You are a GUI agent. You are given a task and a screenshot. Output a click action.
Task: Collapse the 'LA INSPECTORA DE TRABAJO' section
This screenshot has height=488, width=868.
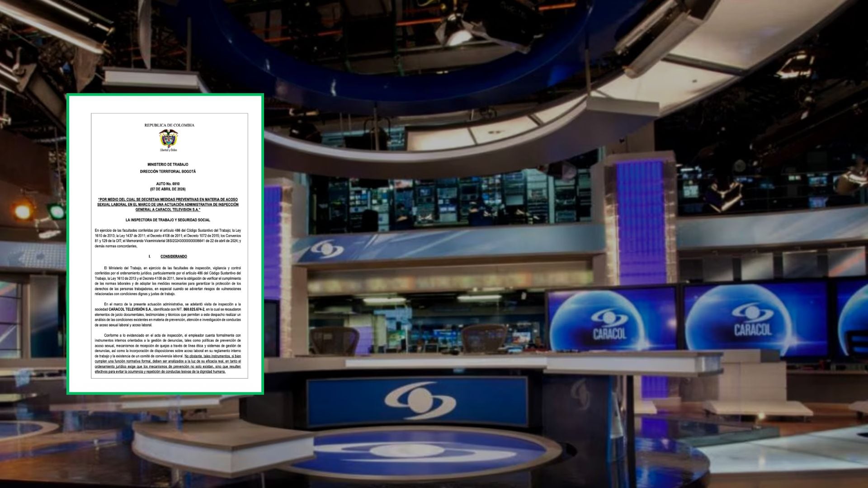pyautogui.click(x=168, y=220)
